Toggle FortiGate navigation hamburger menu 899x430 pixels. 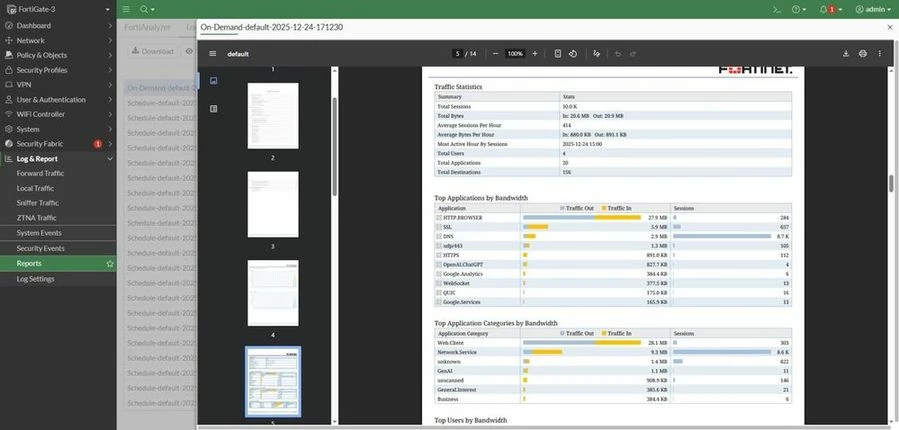point(126,9)
